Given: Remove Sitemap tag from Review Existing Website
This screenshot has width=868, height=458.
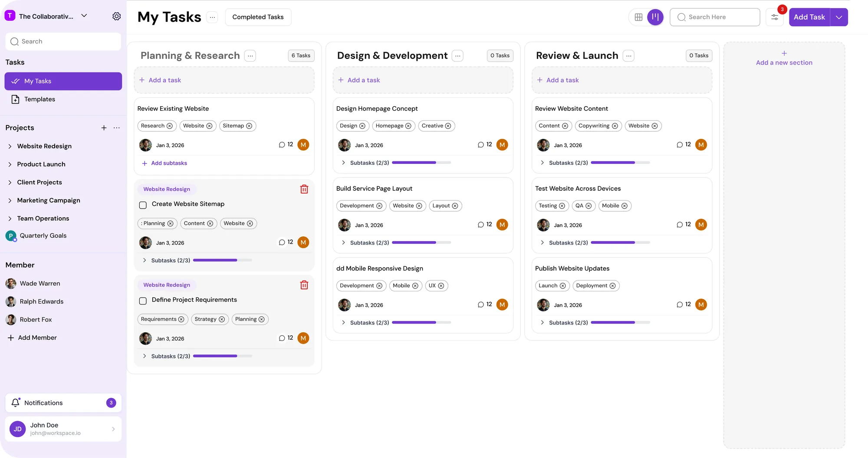Looking at the screenshot, I should [x=249, y=126].
